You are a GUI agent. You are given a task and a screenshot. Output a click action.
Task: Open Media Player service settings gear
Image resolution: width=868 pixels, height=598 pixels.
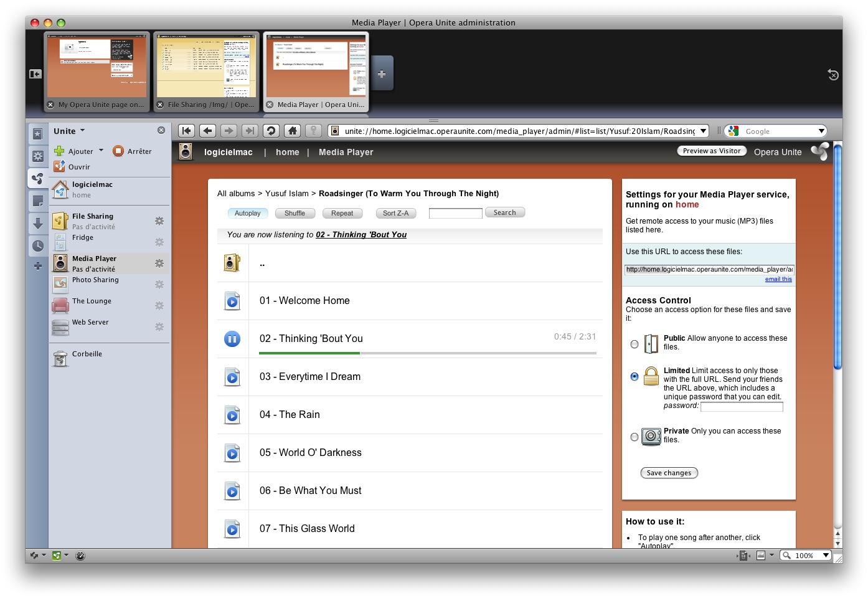(x=159, y=263)
